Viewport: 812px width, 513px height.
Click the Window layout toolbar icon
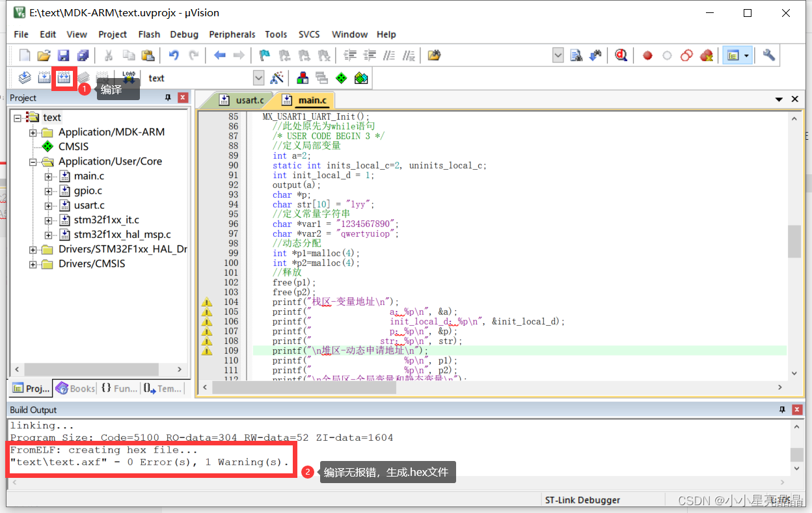733,56
